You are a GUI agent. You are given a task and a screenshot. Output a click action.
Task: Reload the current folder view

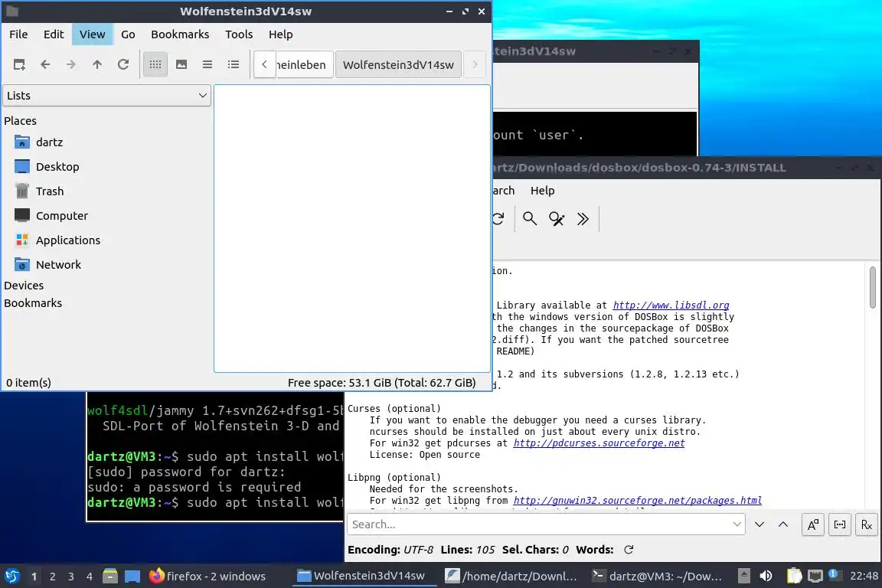coord(123,65)
